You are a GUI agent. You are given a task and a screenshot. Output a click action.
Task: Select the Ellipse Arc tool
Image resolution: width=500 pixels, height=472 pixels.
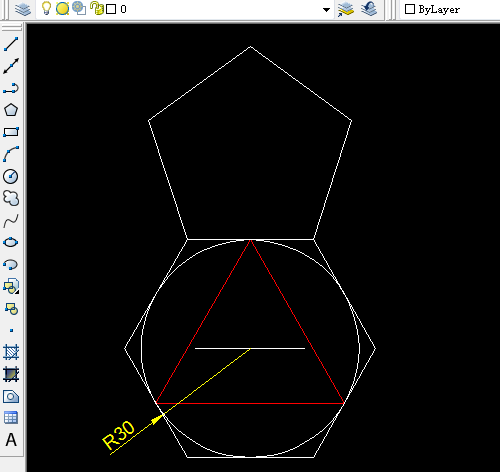[x=11, y=264]
